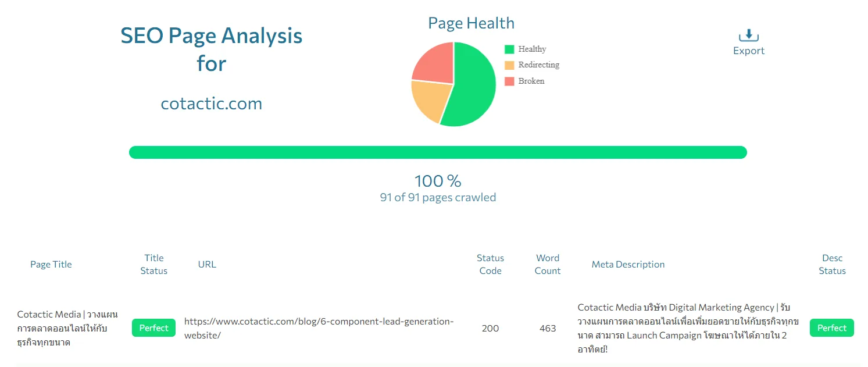Sort by the Title Status column
This screenshot has height=367, width=868.
[153, 264]
